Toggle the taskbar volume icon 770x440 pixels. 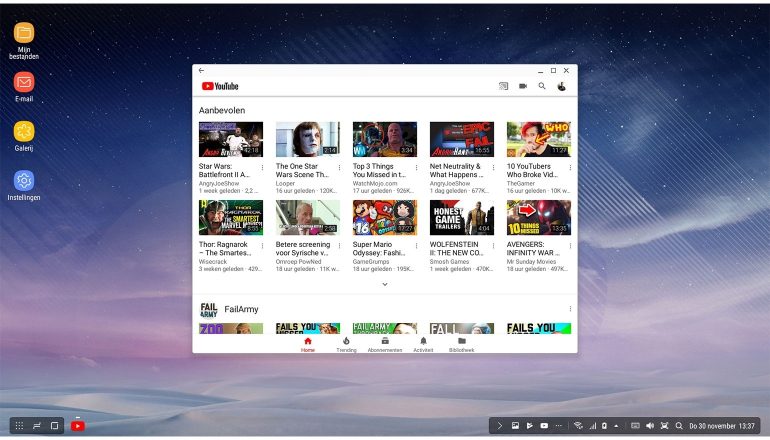point(649,426)
